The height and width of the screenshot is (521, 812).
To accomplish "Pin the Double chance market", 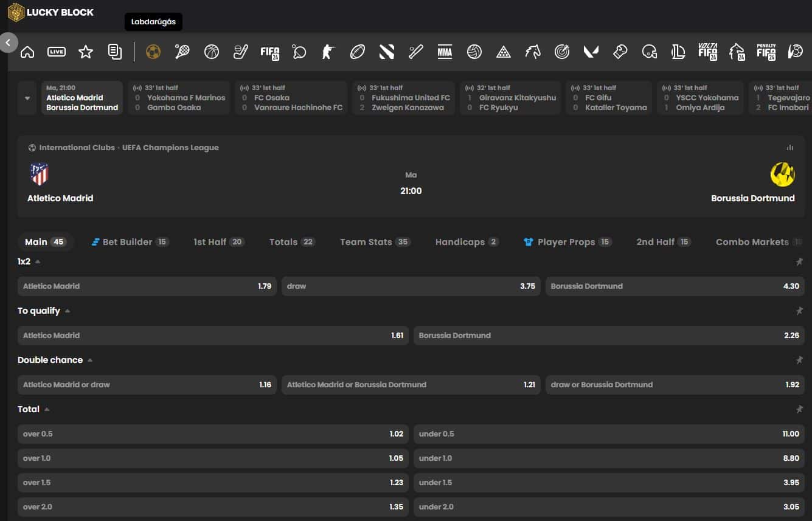I will (x=799, y=360).
